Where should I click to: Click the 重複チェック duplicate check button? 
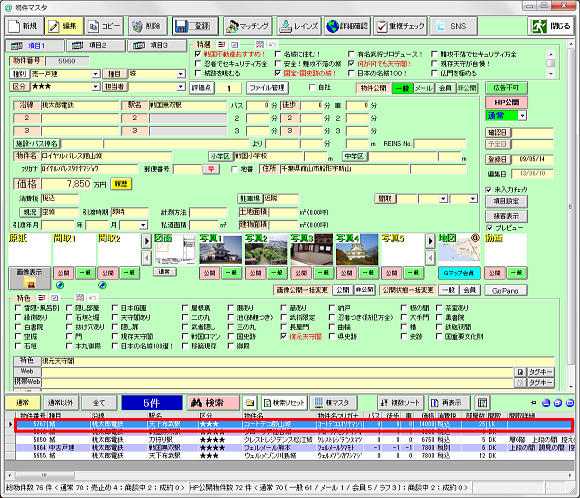(400, 26)
